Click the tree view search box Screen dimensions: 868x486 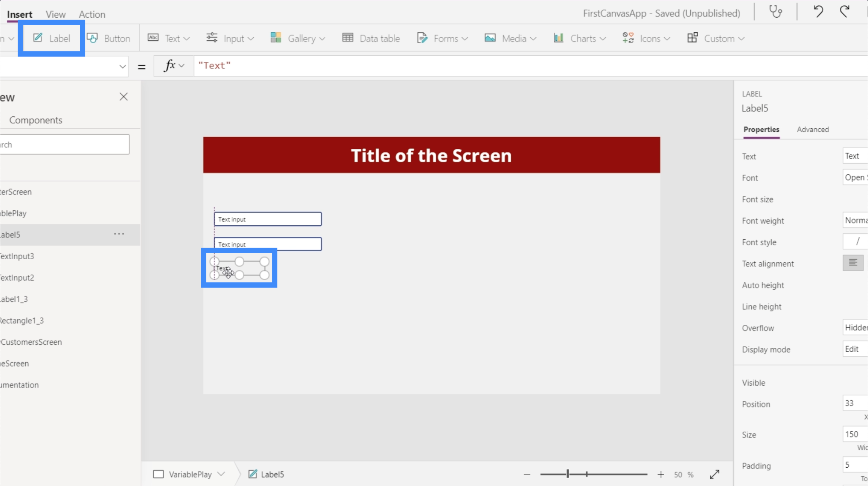(64, 144)
